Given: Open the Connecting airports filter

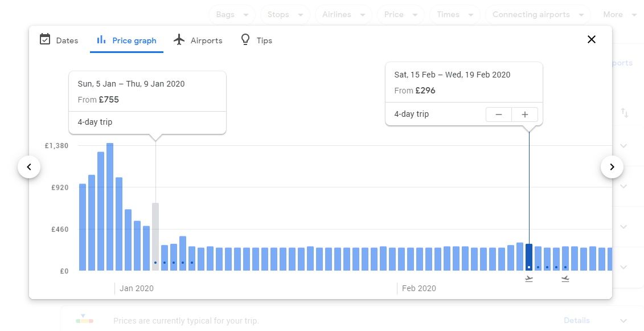Looking at the screenshot, I should (538, 15).
